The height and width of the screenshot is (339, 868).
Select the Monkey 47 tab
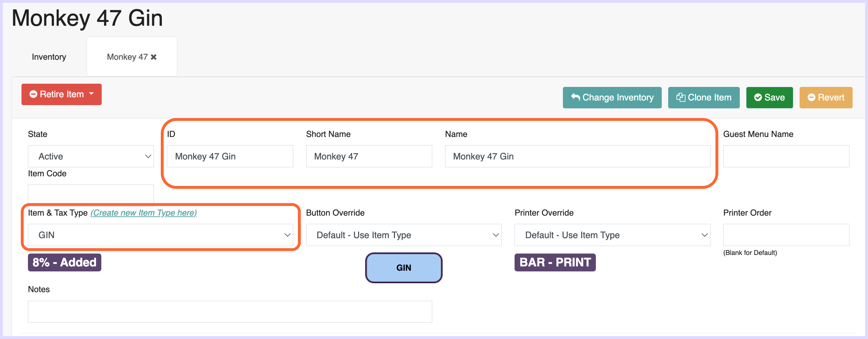(x=127, y=57)
